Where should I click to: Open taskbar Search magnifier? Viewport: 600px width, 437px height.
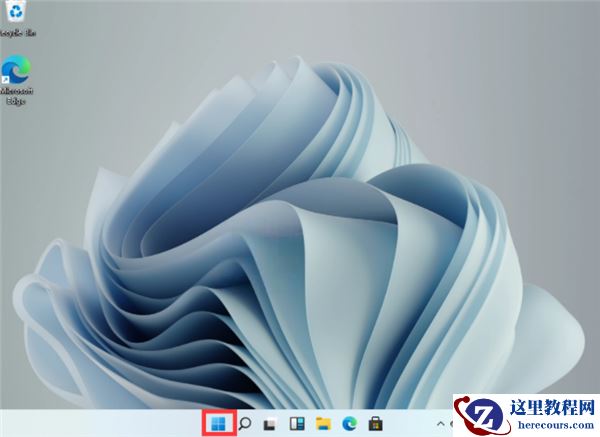[x=245, y=424]
